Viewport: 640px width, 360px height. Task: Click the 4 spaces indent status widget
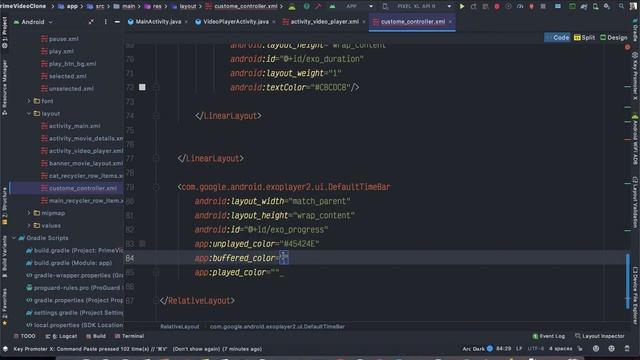[560, 349]
